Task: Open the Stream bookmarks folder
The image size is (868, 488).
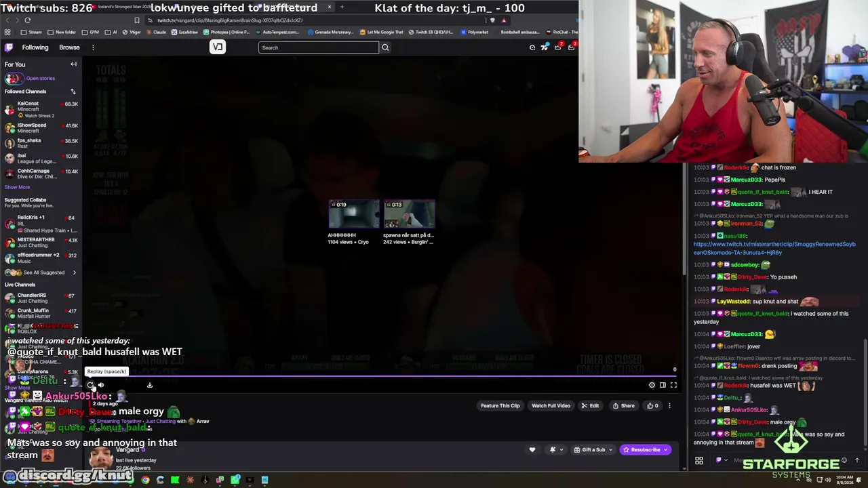Action: (31, 32)
